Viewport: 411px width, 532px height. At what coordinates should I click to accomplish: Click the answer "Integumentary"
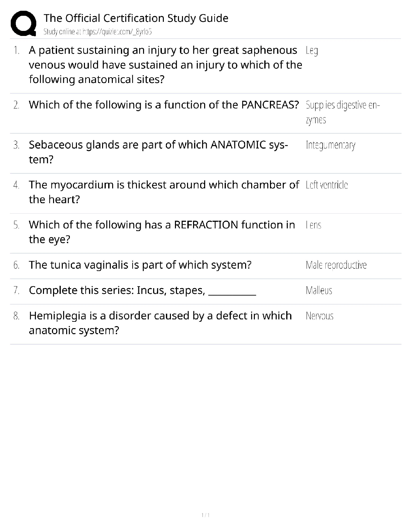tap(330, 145)
